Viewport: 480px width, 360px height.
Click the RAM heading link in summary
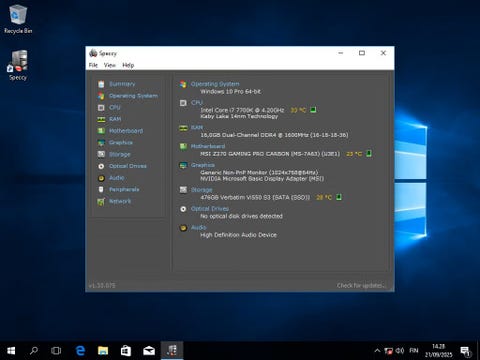click(197, 128)
